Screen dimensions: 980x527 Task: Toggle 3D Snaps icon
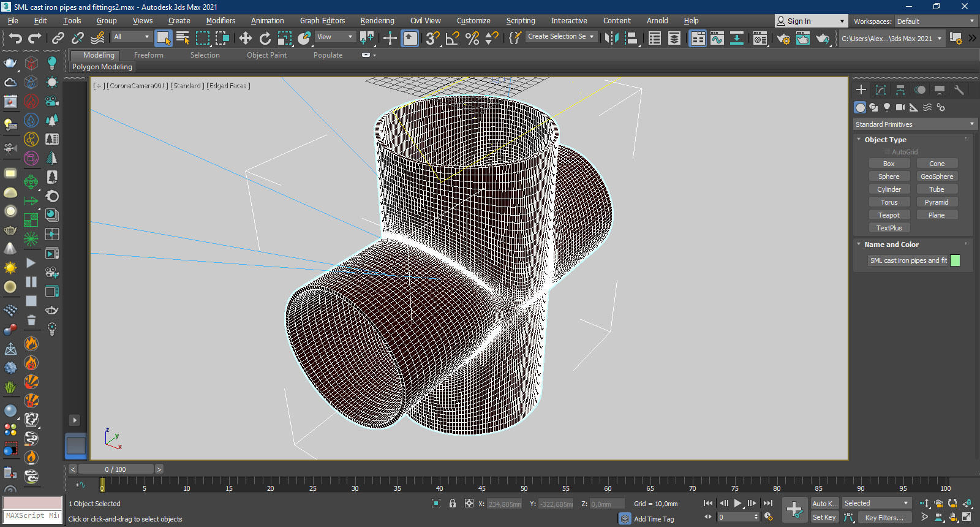[x=433, y=39]
